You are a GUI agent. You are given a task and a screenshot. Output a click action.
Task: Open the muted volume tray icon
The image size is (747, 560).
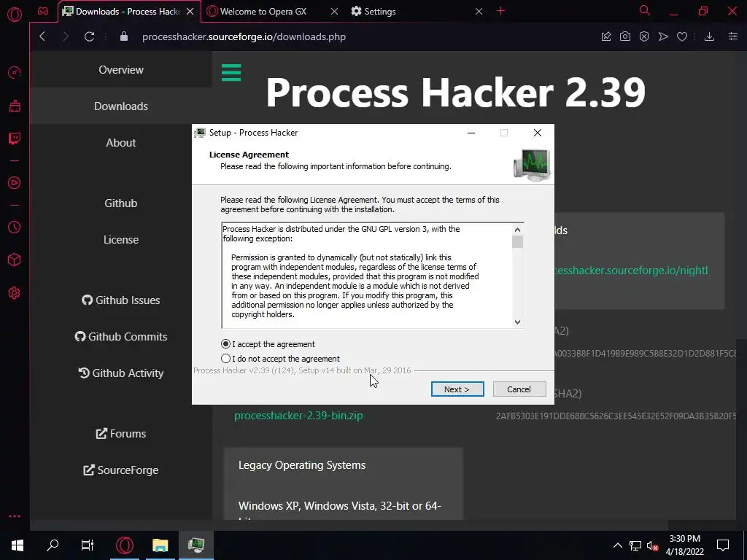coord(652,545)
